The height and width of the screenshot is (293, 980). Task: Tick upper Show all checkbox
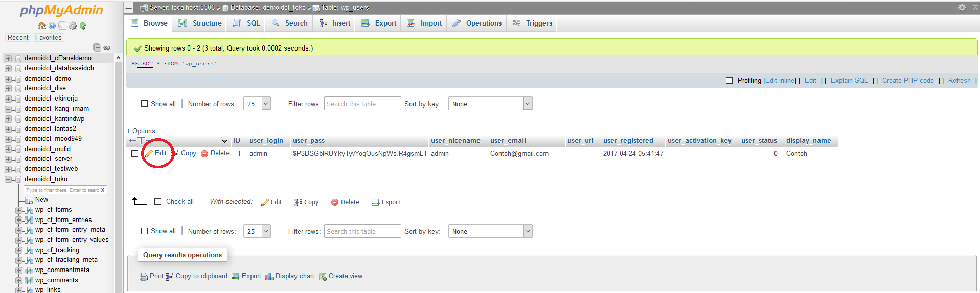point(145,104)
